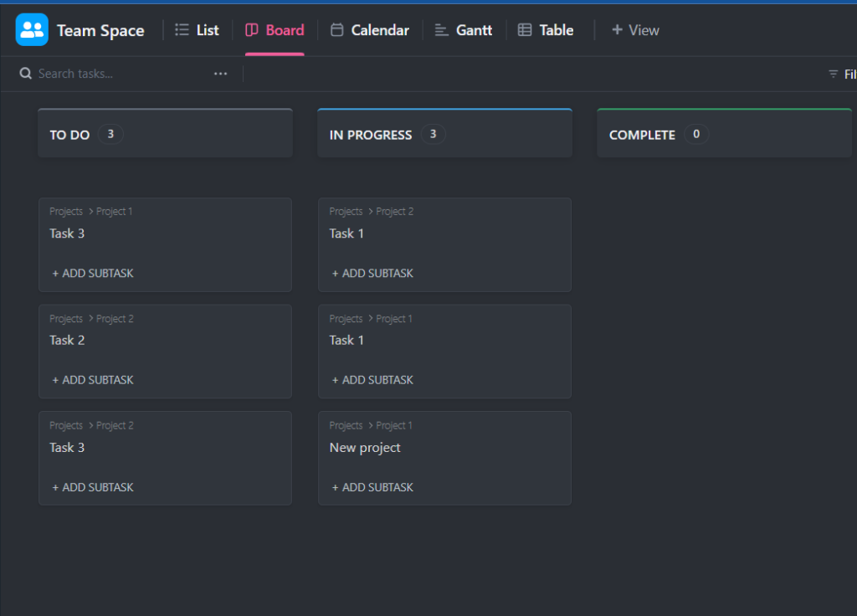Open the Task 1 card under In Progress
The image size is (857, 616).
(346, 234)
